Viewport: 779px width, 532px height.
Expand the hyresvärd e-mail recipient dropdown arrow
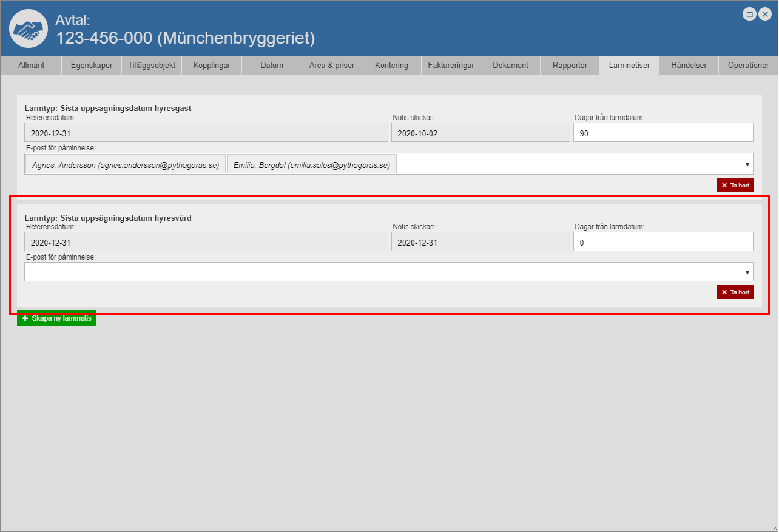(x=747, y=272)
